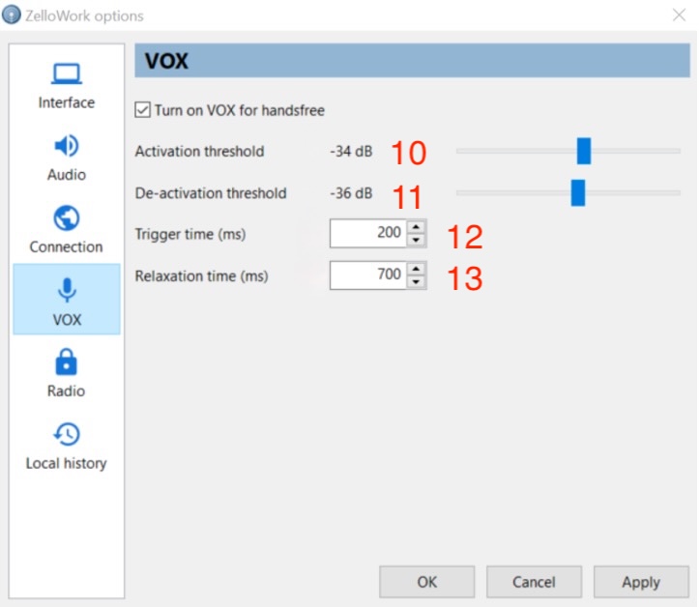Click the VOX heading banner
The width and height of the screenshot is (700, 607).
tap(412, 60)
